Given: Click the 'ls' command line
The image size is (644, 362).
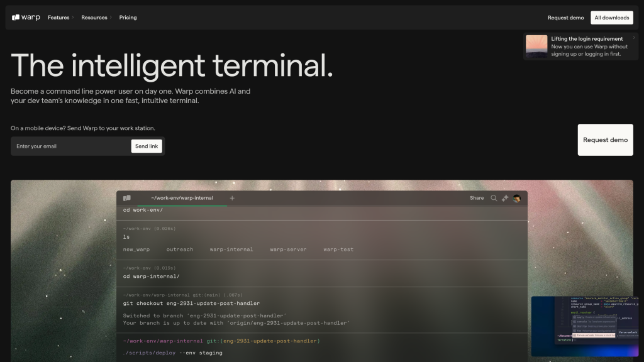Looking at the screenshot, I should click(126, 237).
